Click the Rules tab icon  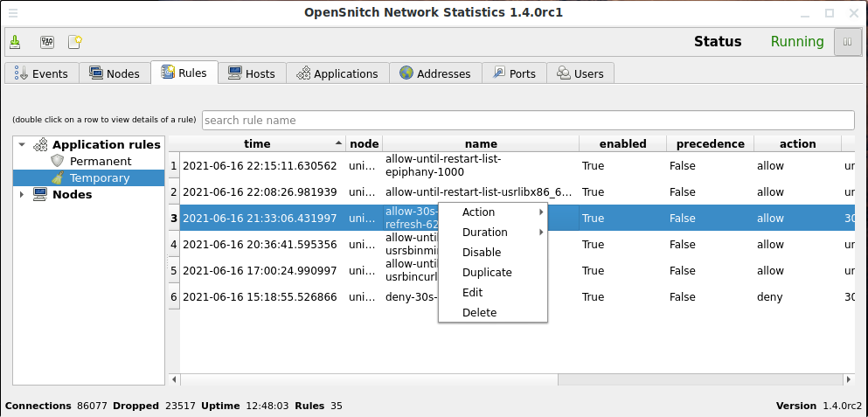[x=168, y=72]
